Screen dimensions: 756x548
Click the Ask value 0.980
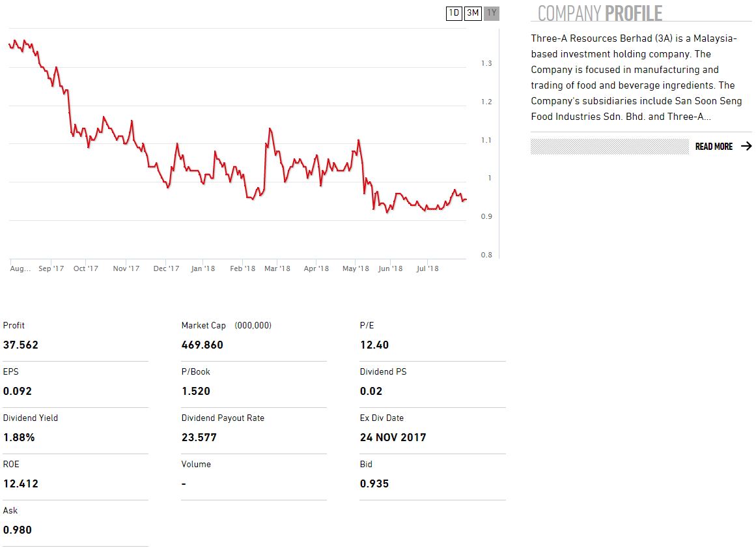click(18, 530)
